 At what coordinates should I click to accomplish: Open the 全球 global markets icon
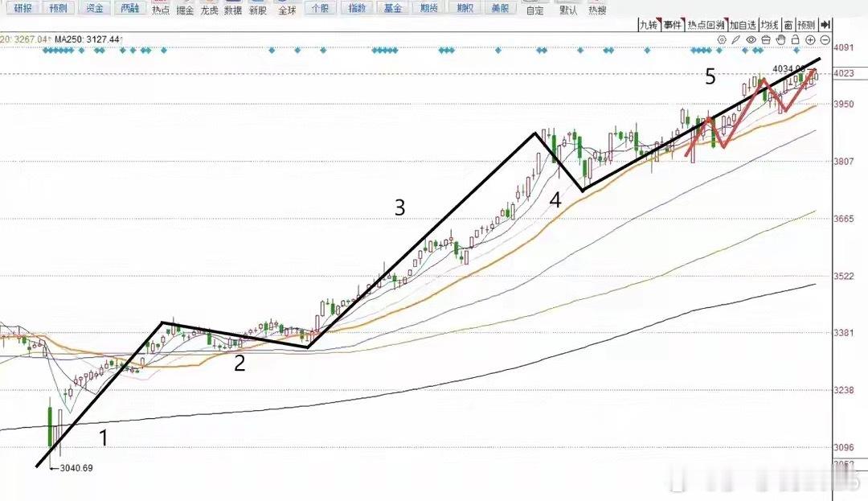(287, 8)
